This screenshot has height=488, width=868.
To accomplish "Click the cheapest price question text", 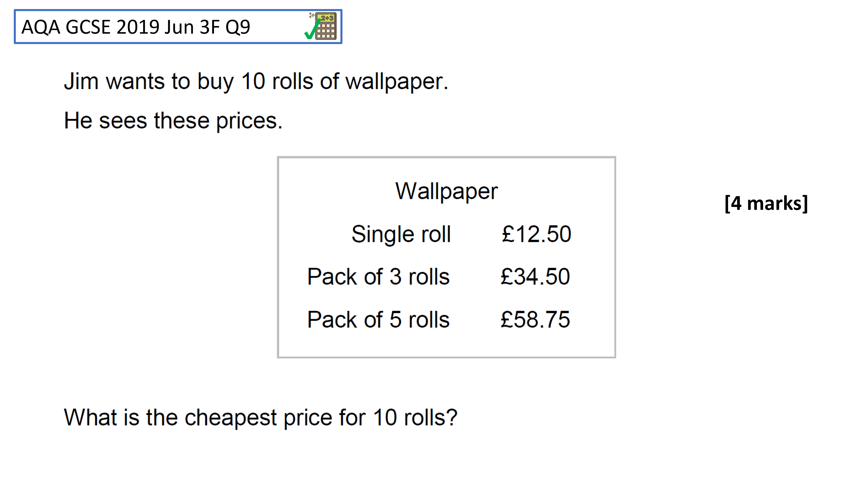I will pos(260,418).
